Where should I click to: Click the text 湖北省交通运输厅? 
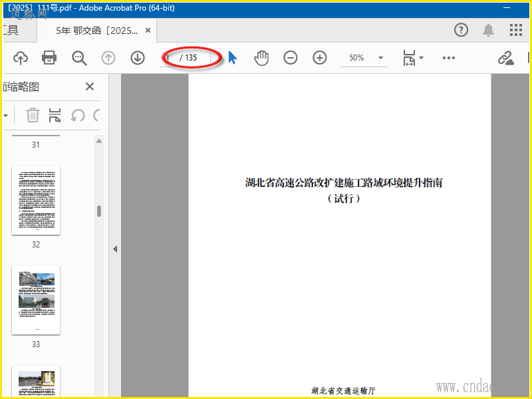343,391
